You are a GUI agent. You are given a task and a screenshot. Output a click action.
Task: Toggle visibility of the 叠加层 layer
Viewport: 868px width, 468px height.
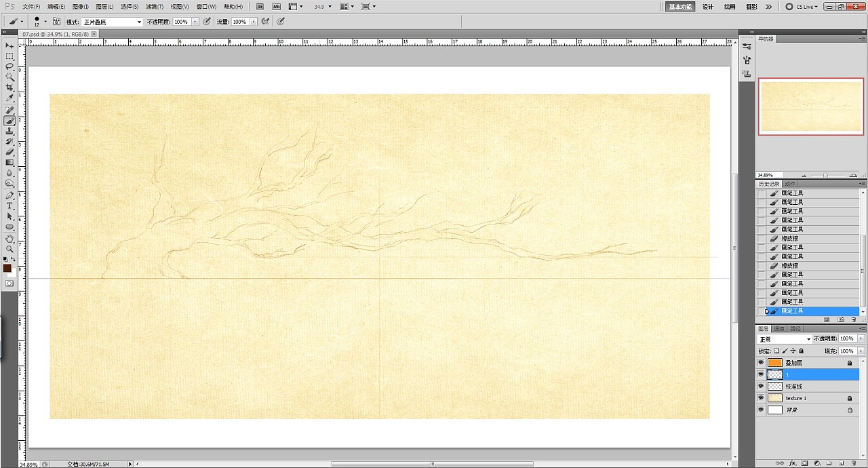761,363
